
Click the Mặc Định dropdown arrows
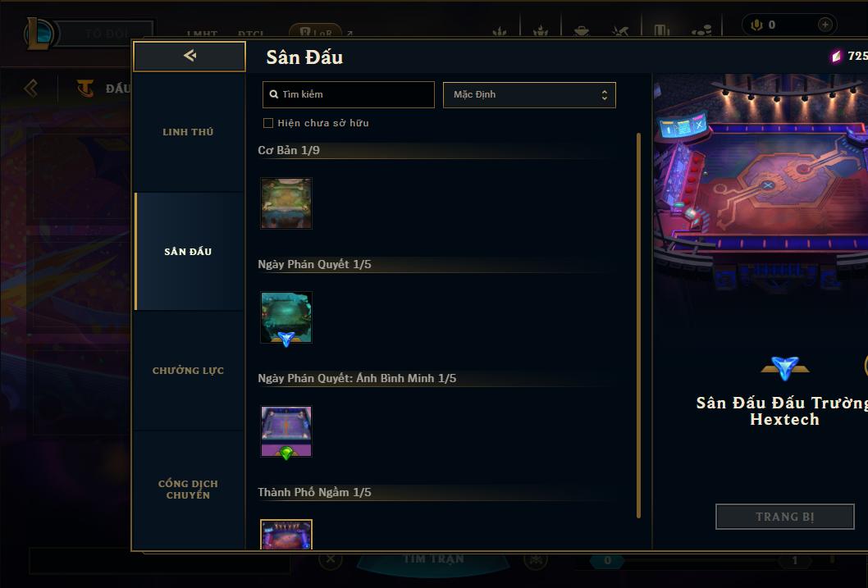605,95
